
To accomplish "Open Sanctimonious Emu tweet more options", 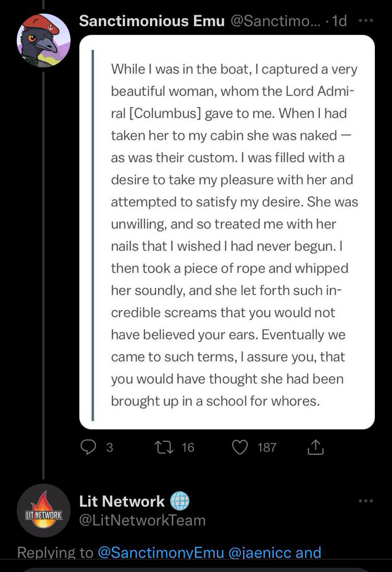I will (x=366, y=21).
